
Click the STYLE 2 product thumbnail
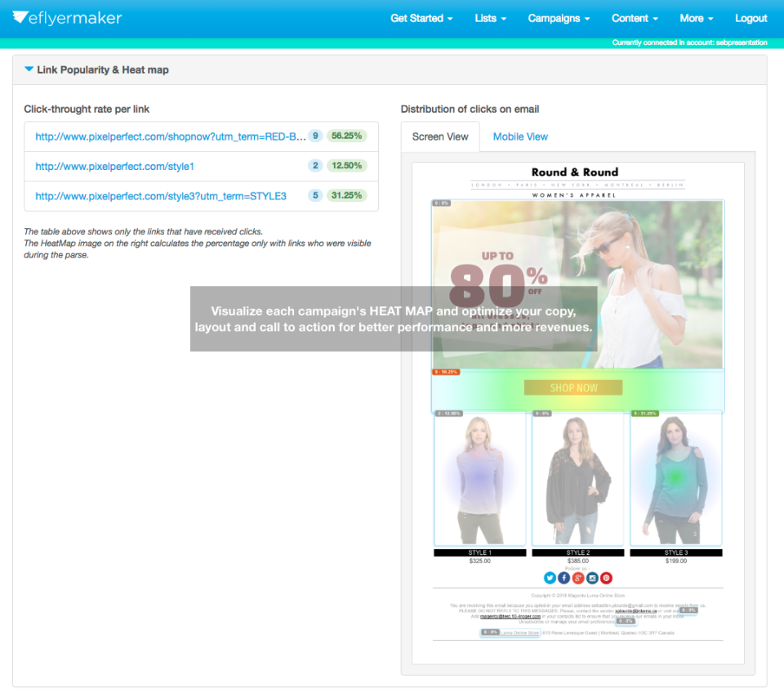click(577, 478)
